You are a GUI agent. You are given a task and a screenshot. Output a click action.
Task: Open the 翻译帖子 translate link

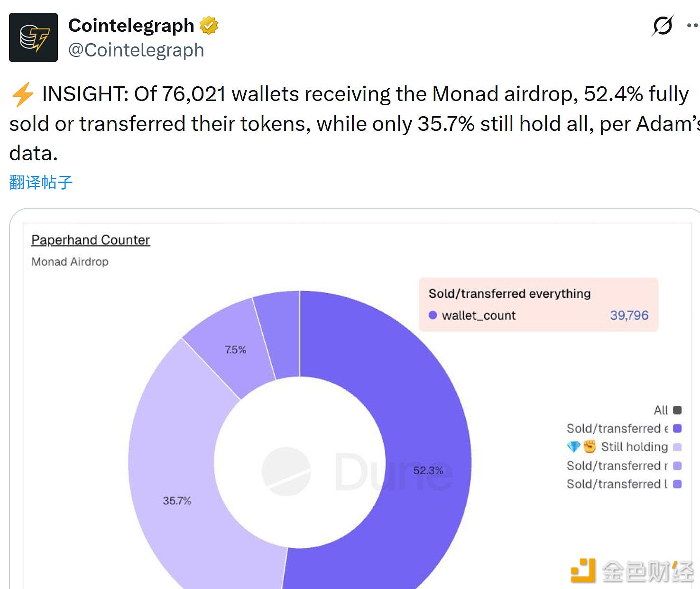click(40, 182)
